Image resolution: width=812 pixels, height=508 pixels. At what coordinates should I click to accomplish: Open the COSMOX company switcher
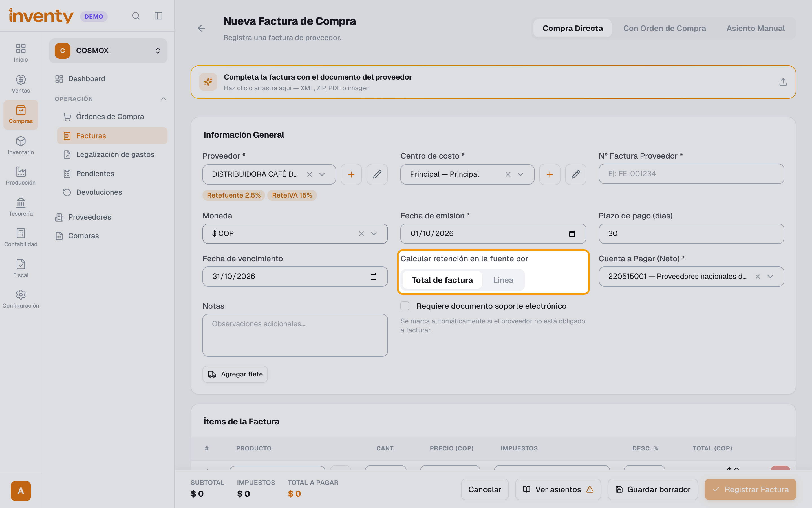[108, 51]
